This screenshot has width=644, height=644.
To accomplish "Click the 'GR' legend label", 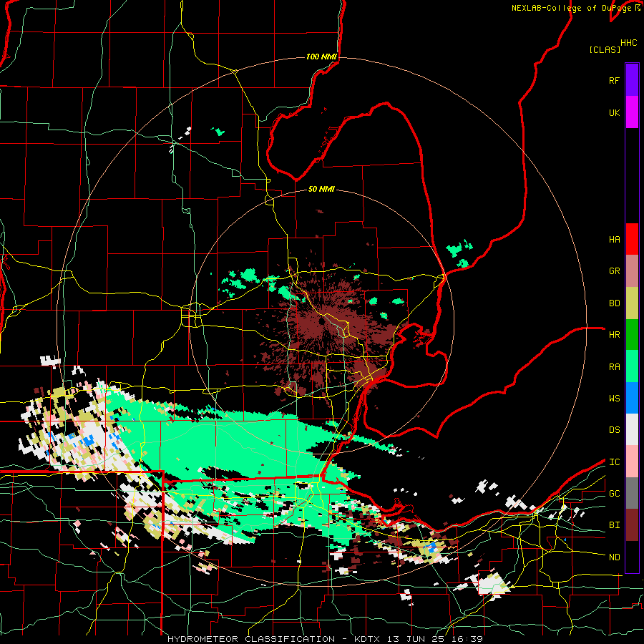I will [614, 271].
